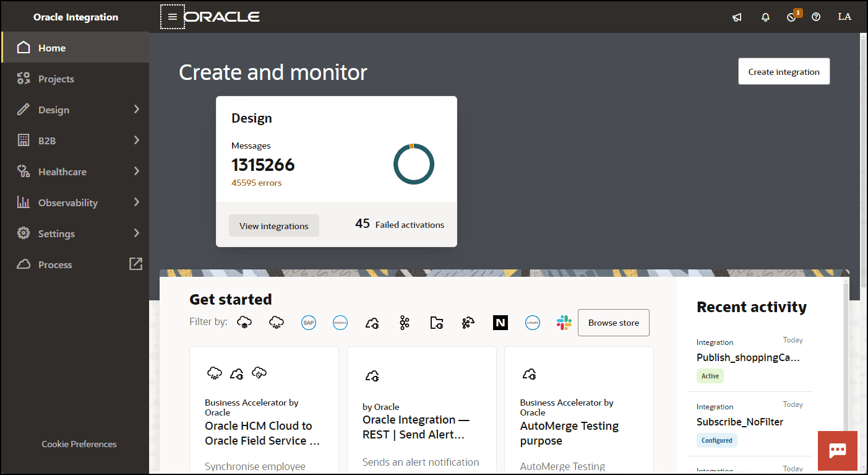Filter by the Slack adapter icon
The image size is (868, 475).
click(x=564, y=322)
